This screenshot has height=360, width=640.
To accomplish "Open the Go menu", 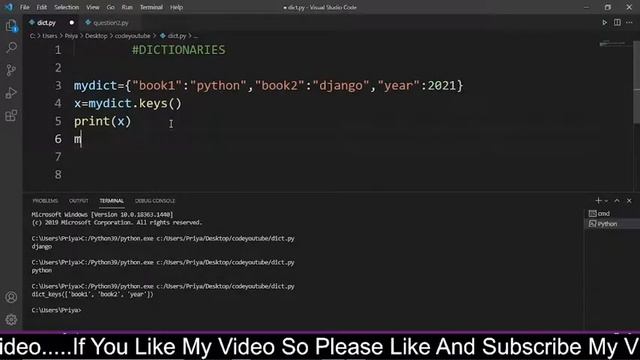I will (110, 7).
